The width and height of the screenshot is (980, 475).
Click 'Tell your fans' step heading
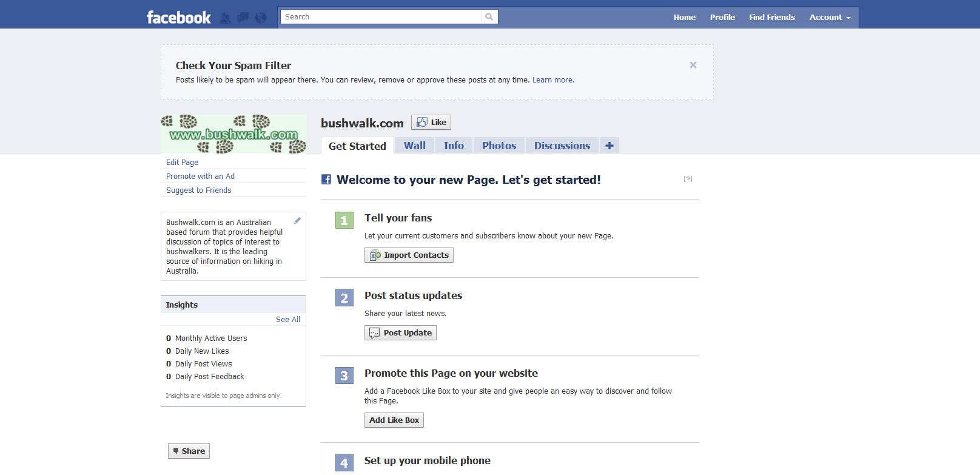pos(398,218)
